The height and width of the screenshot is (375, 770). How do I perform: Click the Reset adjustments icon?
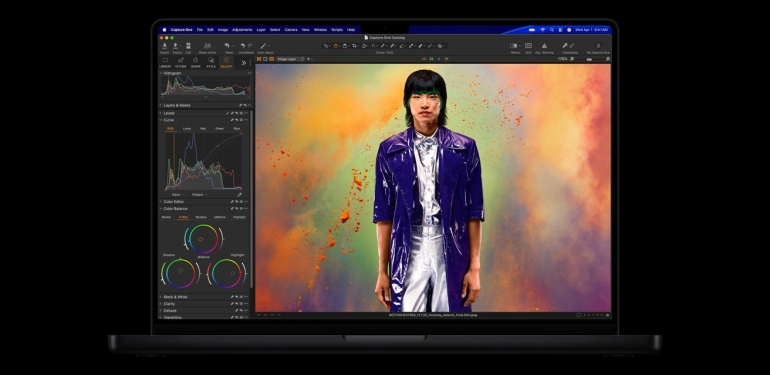click(227, 46)
